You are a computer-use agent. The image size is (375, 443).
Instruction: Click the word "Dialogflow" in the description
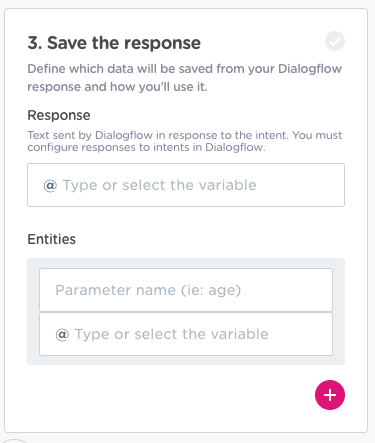tap(310, 69)
